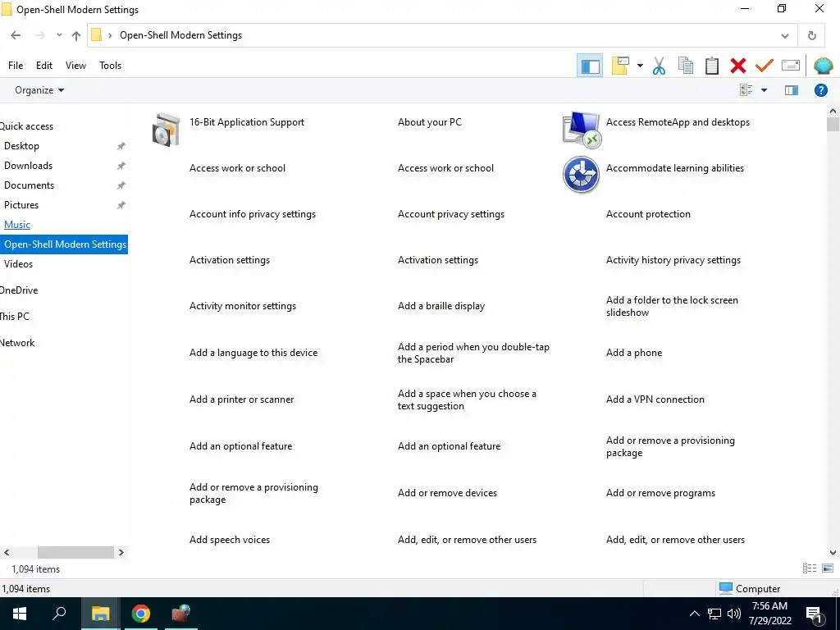Toggle the navigation pane toolbar button
This screenshot has width=840, height=630.
(590, 66)
